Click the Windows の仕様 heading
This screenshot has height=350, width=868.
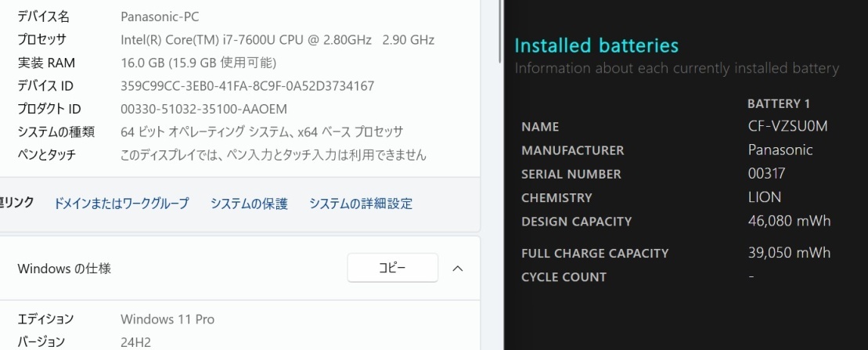click(x=64, y=269)
